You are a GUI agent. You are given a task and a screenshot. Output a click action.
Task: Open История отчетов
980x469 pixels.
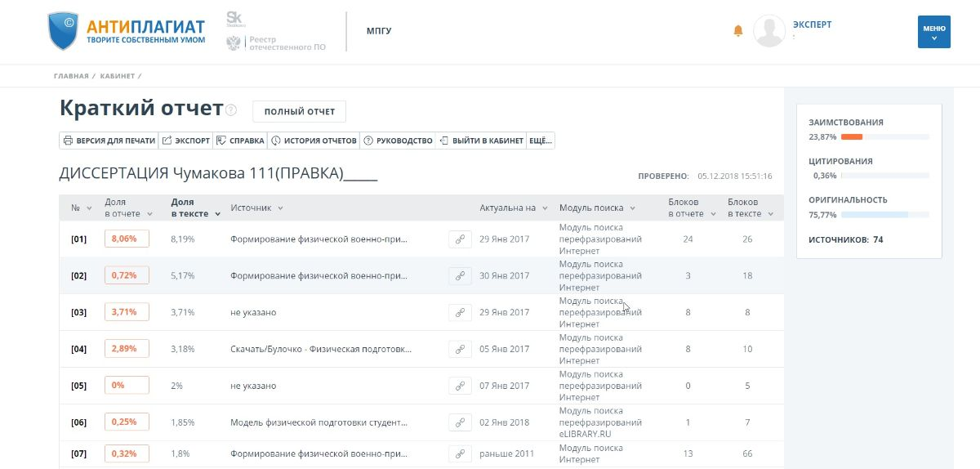point(314,141)
